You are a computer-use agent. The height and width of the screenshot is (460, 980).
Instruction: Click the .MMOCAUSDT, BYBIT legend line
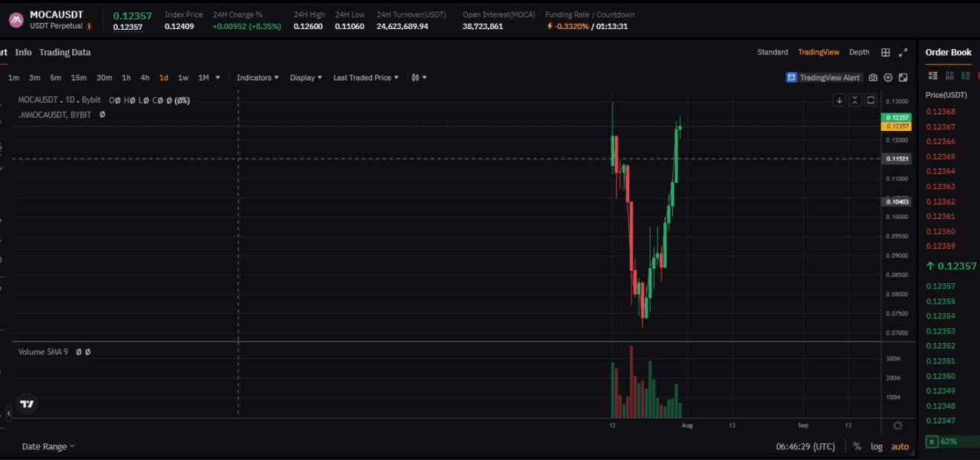click(x=54, y=114)
